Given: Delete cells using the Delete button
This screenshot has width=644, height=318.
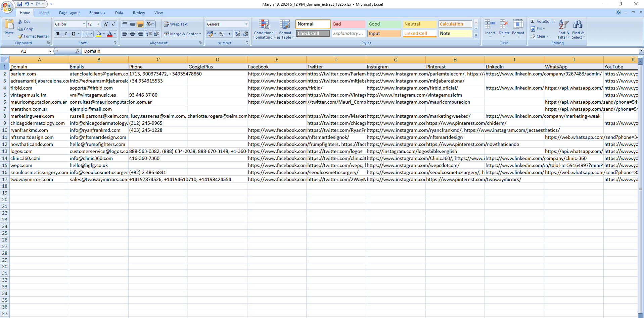Looking at the screenshot, I should click(504, 29).
